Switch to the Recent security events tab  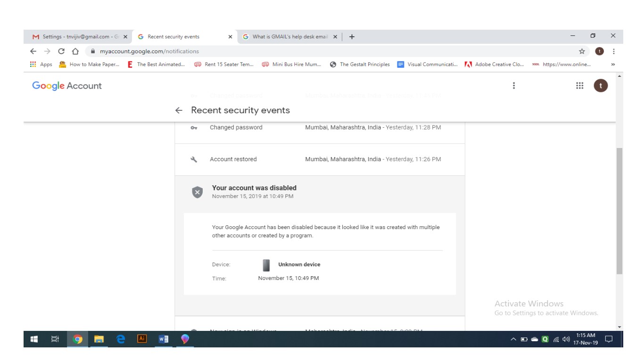[x=185, y=37]
